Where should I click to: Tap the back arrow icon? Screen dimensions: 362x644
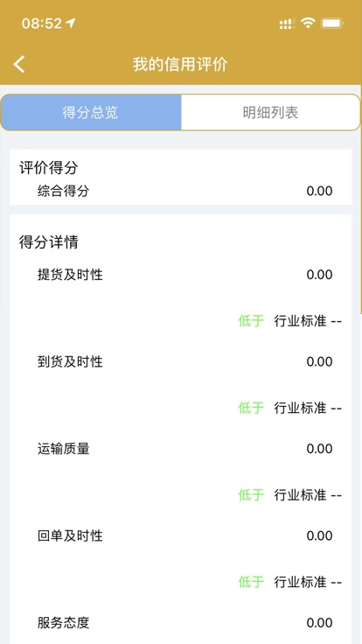click(19, 65)
